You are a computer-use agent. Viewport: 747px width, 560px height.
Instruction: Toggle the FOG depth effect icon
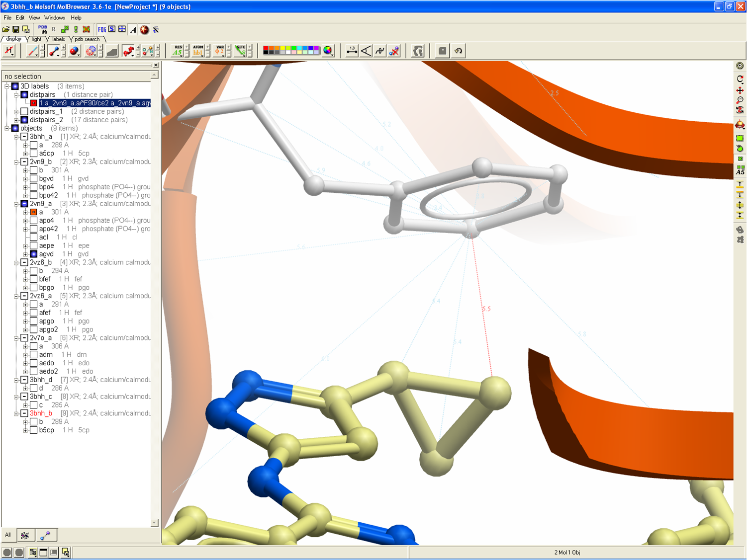(x=101, y=30)
